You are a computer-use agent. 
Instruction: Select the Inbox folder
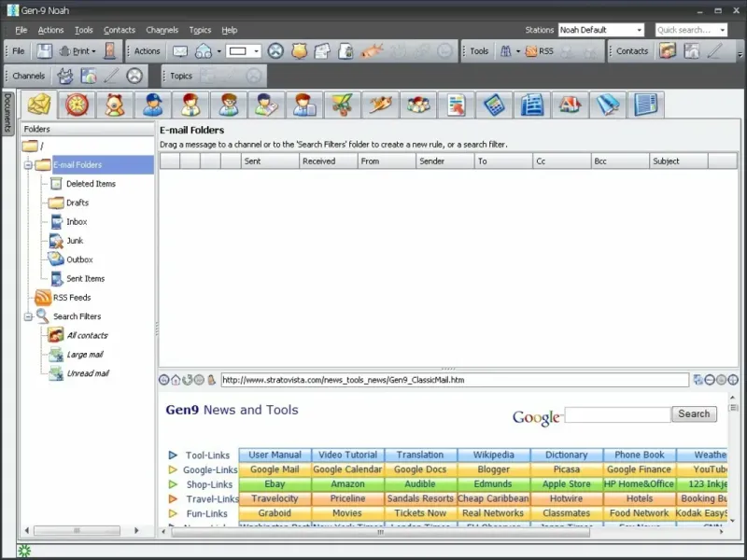coord(77,221)
